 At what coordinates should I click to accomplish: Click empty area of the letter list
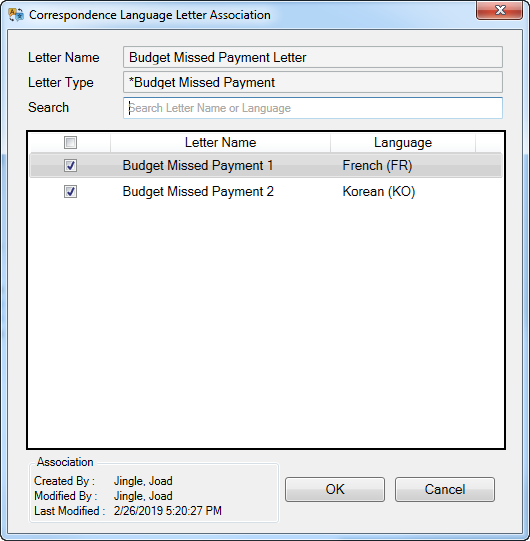click(266, 324)
